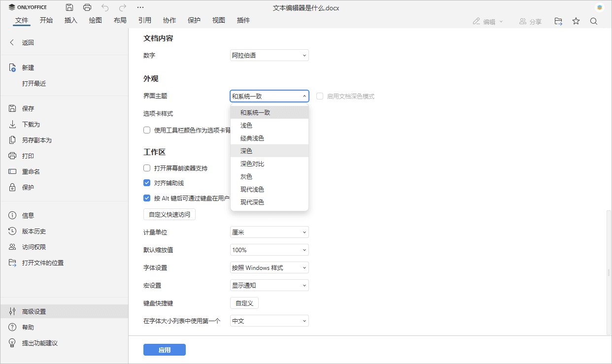This screenshot has height=364, width=612.
Task: Select 深色 from the theme list
Action: click(246, 151)
